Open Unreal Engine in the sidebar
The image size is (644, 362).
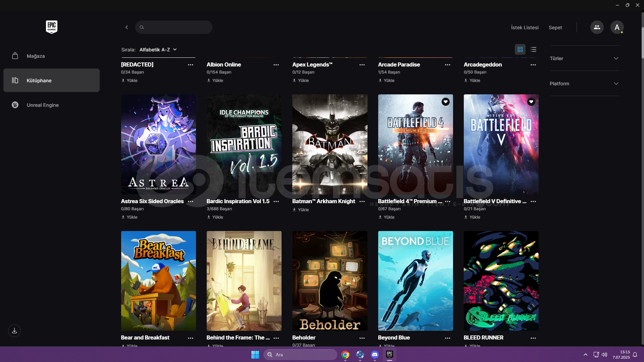51,105
